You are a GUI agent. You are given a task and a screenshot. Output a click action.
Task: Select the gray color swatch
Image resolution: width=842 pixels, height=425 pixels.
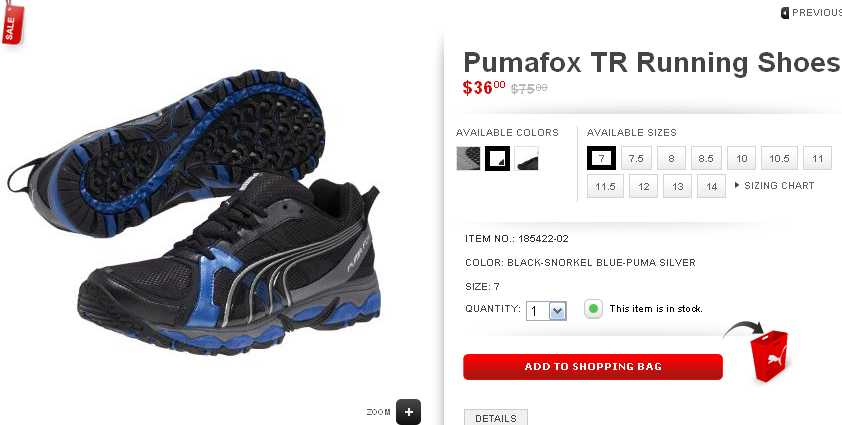coord(468,159)
